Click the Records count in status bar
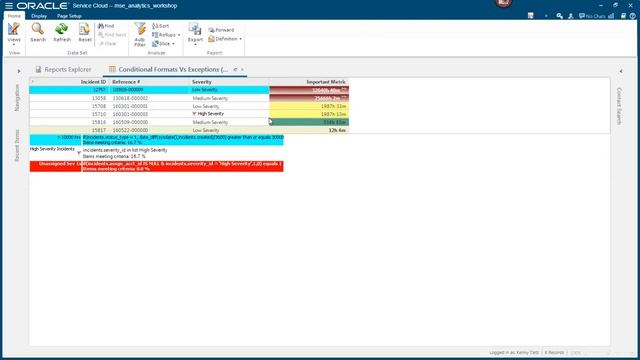The image size is (640, 360). point(554,352)
